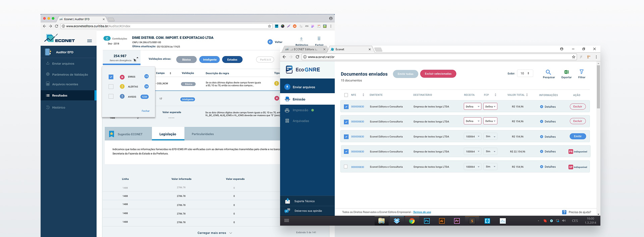This screenshot has height=237, width=644.
Task: Click the blue Emitir button
Action: click(x=578, y=136)
